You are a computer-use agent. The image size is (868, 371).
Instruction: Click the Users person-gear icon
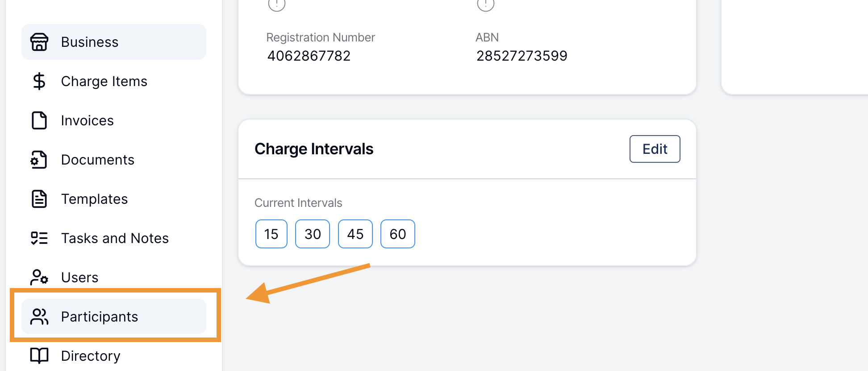pos(39,277)
